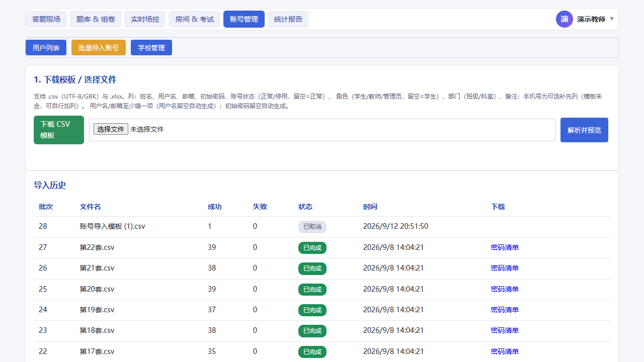Click 已完成 status badge for 第22套.csv
Screen dimensions: 644x362
(312, 248)
